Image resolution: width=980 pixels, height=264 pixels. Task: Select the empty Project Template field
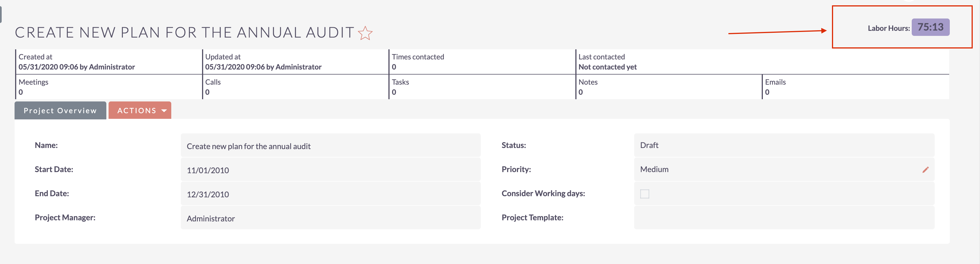tap(784, 218)
